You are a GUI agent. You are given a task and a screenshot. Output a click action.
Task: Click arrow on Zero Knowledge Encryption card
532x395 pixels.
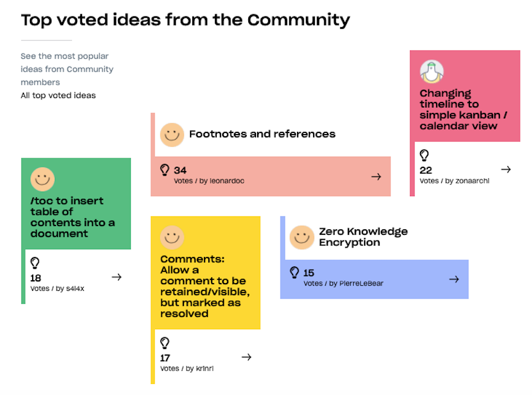click(454, 279)
